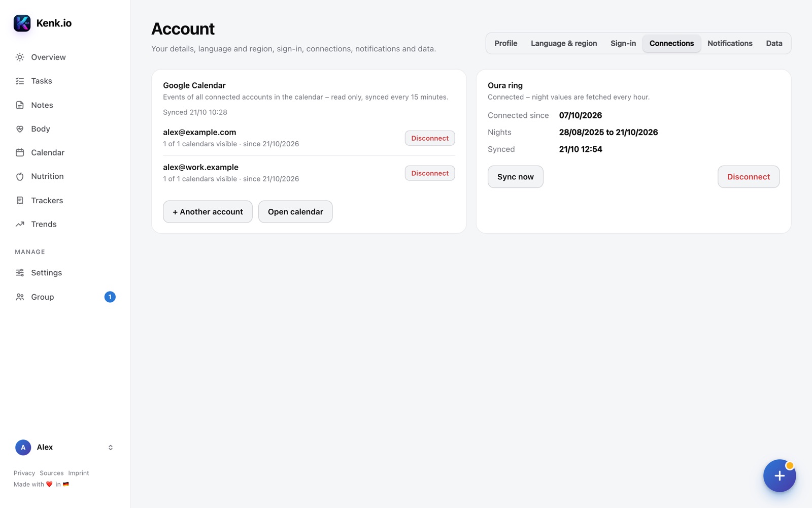Disconnect the alex@work.example calendar account
This screenshot has height=508, width=812.
[430, 173]
